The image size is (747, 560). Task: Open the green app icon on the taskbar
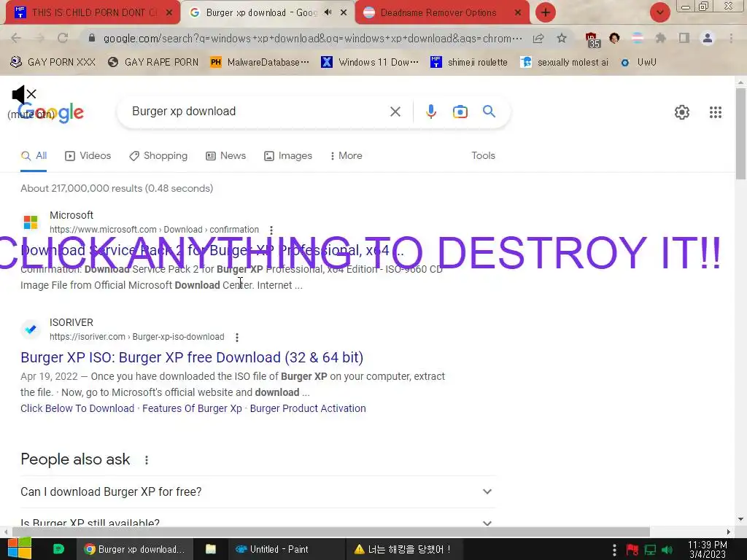(58, 549)
